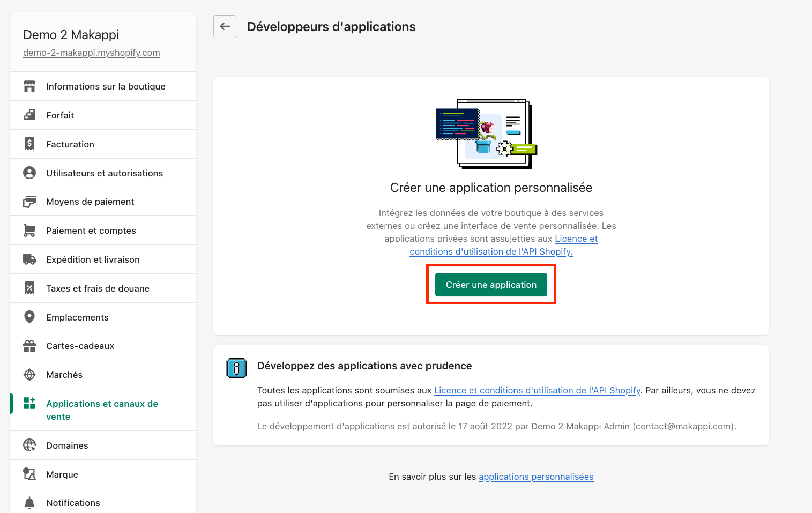Click the location pin icon for Emplacements
This screenshot has height=513, width=812.
click(x=29, y=317)
